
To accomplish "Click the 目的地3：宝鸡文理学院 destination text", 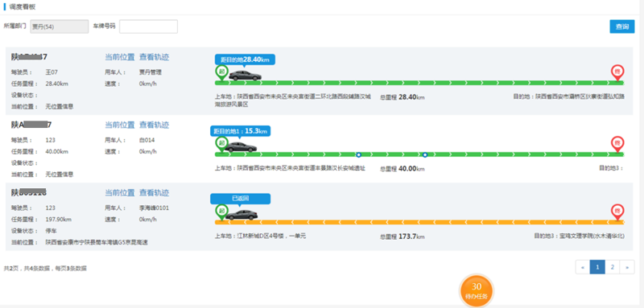I will click(579, 236).
